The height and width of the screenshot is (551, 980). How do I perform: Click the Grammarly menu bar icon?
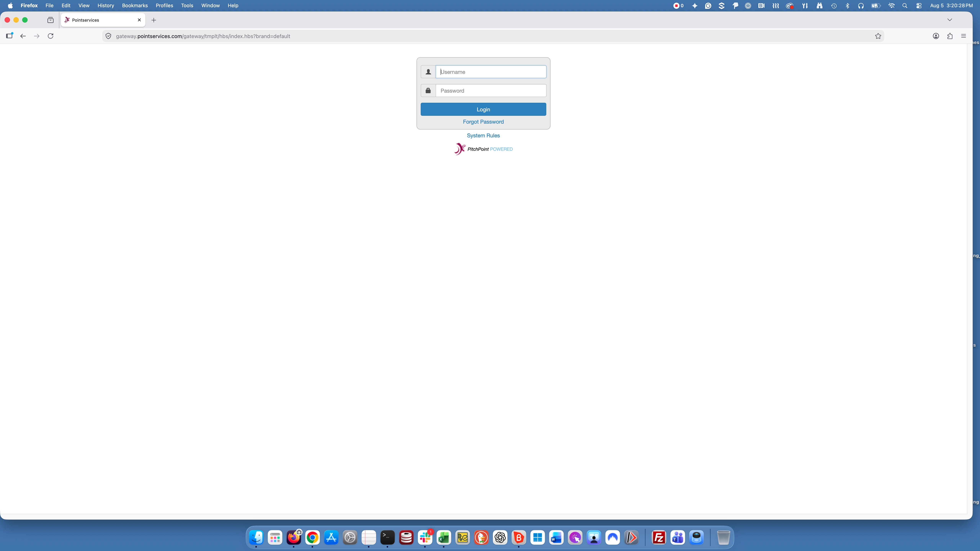[708, 6]
